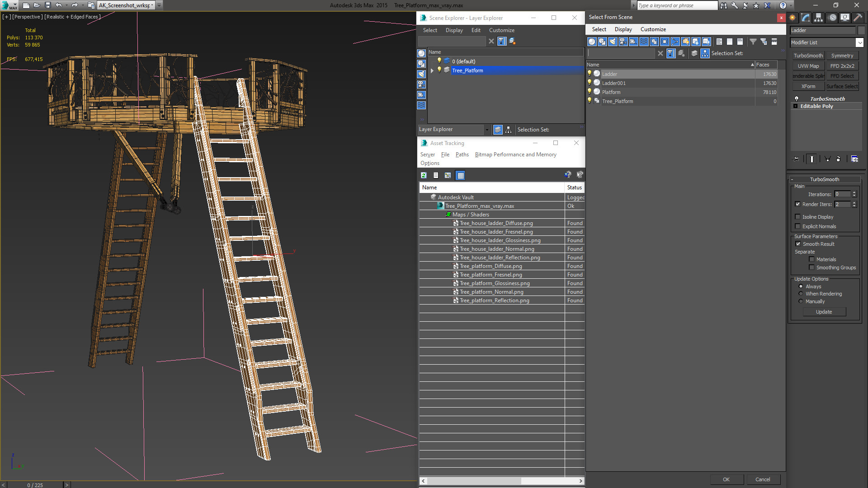Open Bitmap Performance and Memory menu

coord(515,155)
